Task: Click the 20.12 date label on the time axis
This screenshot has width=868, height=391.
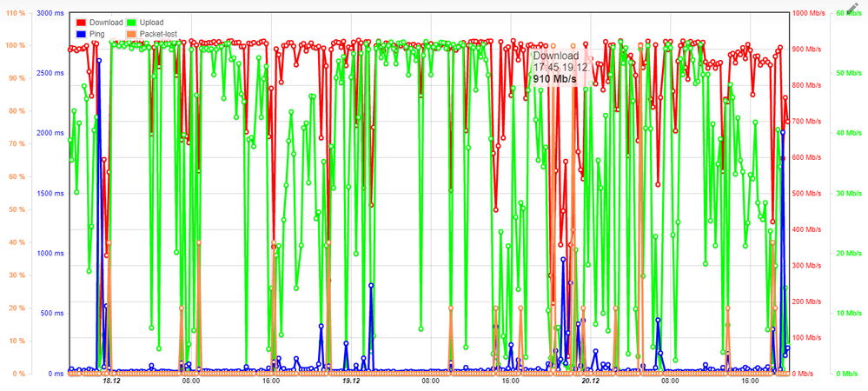Action: (590, 381)
